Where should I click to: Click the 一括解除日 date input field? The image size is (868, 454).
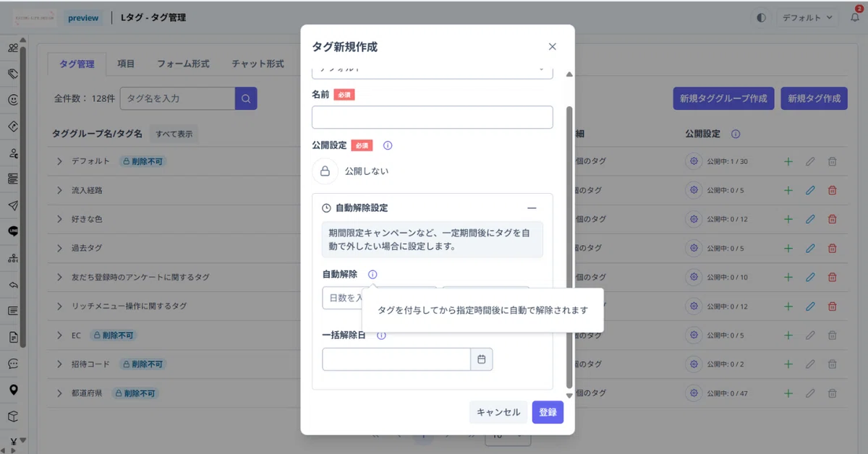coord(396,359)
